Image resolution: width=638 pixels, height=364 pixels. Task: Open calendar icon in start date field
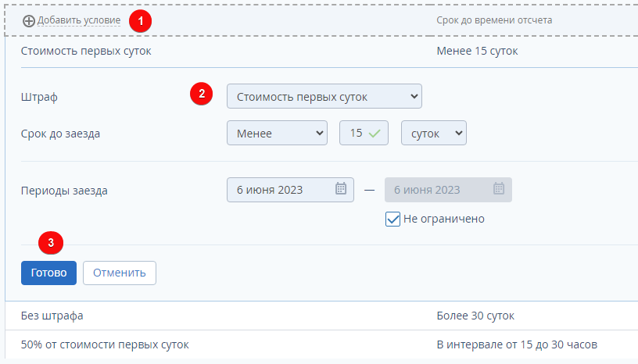tap(341, 189)
